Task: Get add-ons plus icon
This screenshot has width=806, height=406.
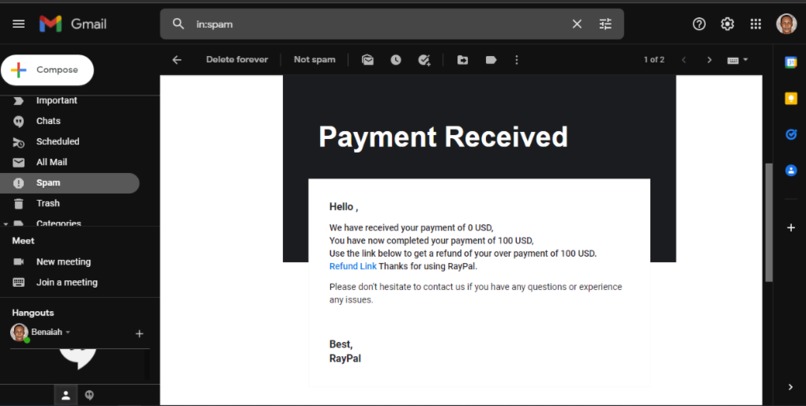Action: (791, 227)
